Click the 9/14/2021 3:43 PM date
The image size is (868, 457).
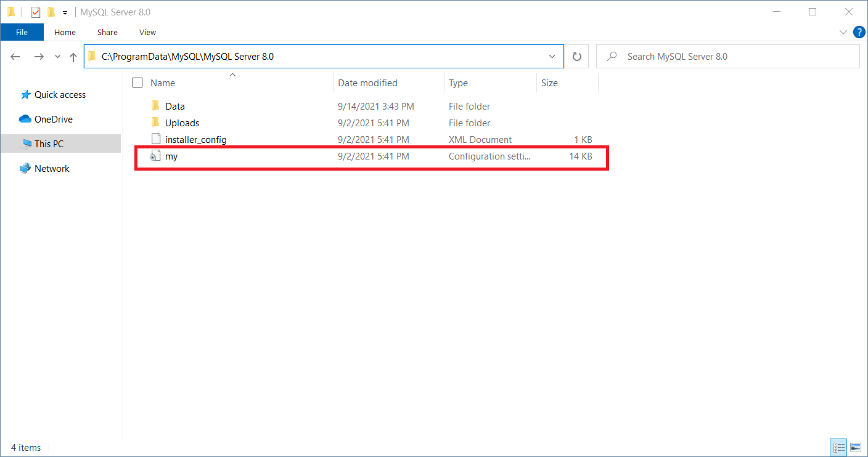point(376,107)
